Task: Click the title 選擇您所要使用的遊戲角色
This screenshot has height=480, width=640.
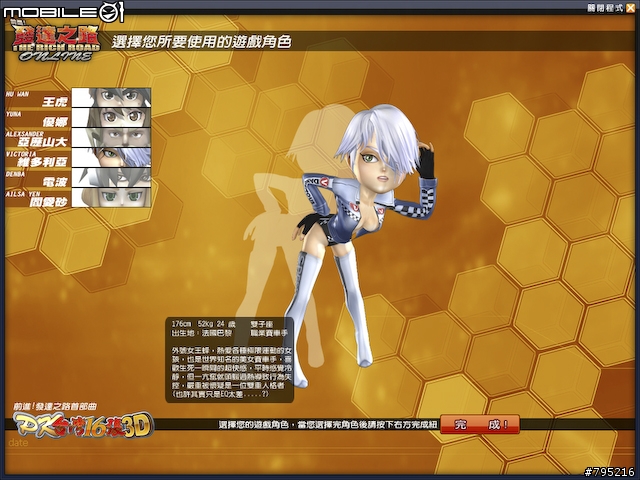Action: 201,42
